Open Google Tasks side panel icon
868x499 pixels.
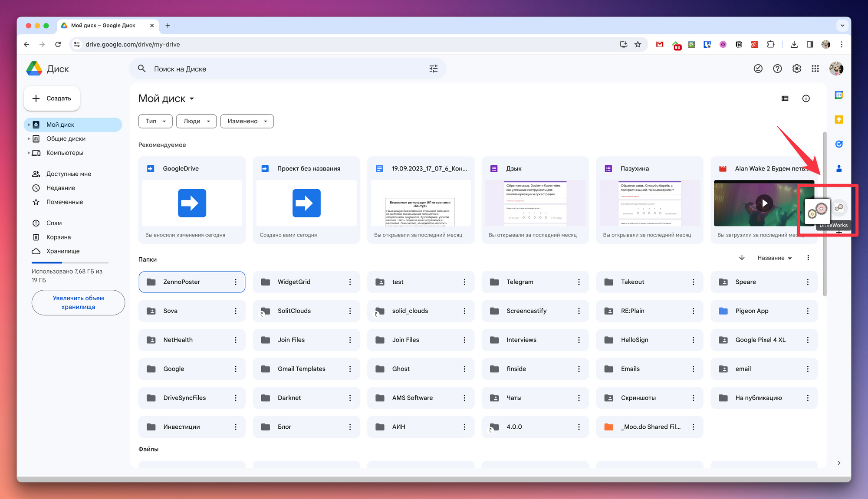pyautogui.click(x=838, y=144)
